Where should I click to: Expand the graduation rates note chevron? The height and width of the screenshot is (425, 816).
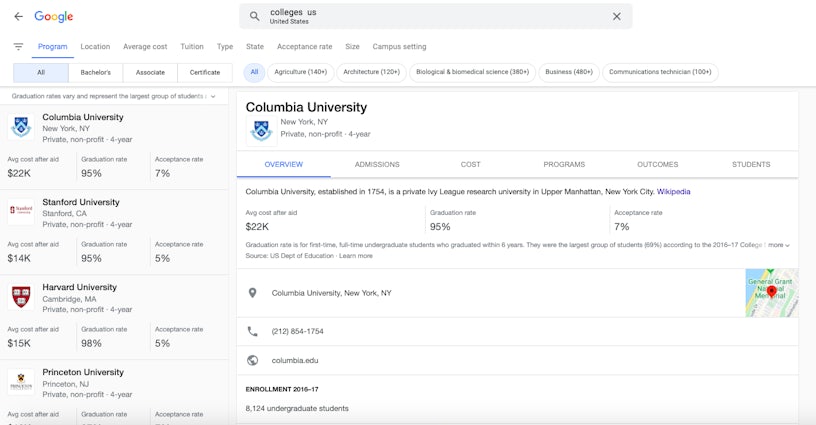pos(213,96)
